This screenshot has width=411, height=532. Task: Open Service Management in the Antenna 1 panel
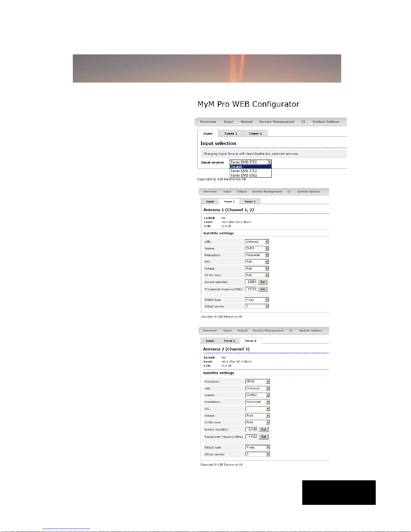pos(267,192)
